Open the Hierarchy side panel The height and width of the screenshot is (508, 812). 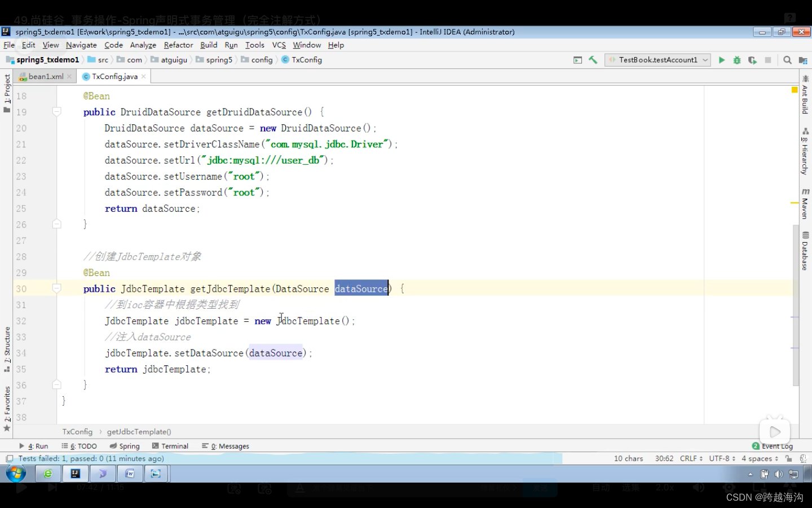point(805,151)
